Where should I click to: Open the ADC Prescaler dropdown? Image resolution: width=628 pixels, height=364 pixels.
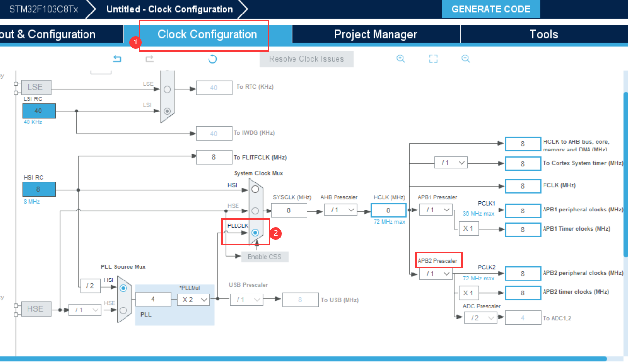point(480,318)
